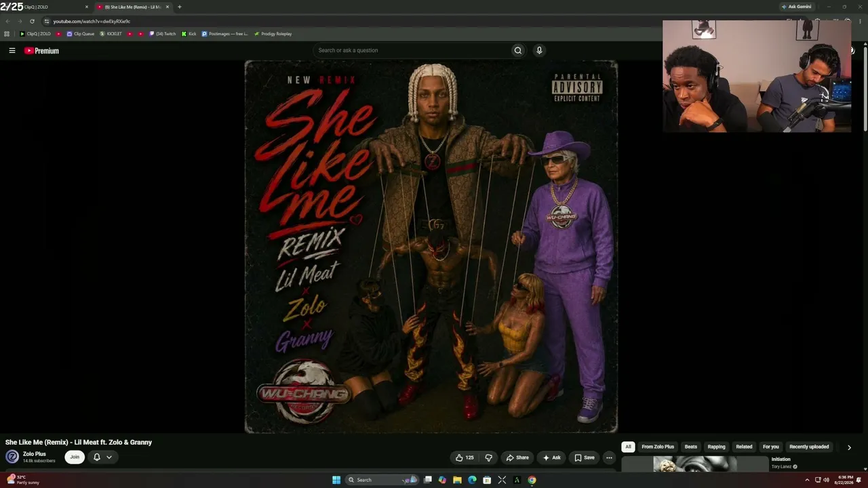Image resolution: width=868 pixels, height=488 pixels.
Task: Go back in browser history
Action: [7, 21]
